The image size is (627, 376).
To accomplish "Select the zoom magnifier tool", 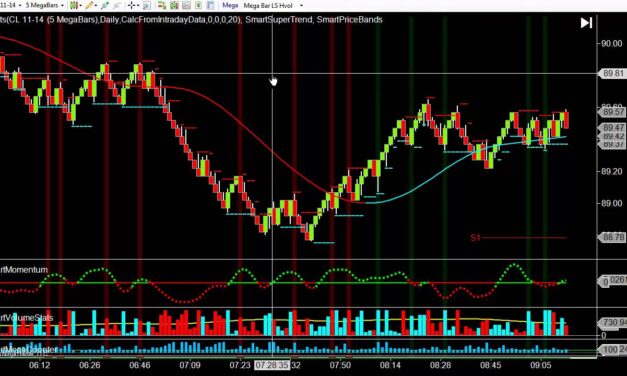I will pos(147,5).
